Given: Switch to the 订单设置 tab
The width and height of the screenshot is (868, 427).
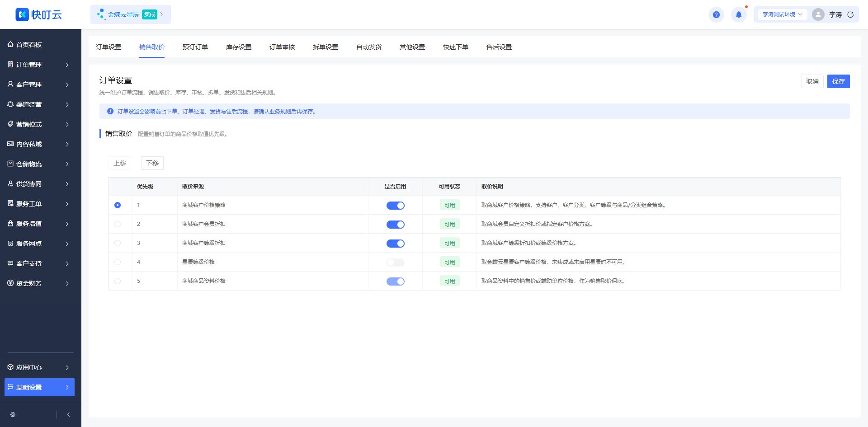Looking at the screenshot, I should 108,47.
